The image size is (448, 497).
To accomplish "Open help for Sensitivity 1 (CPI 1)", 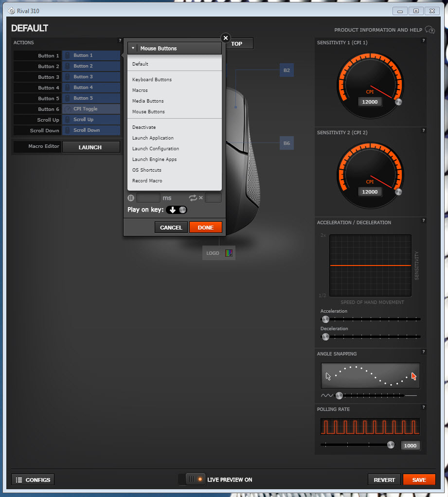I will tap(423, 40).
